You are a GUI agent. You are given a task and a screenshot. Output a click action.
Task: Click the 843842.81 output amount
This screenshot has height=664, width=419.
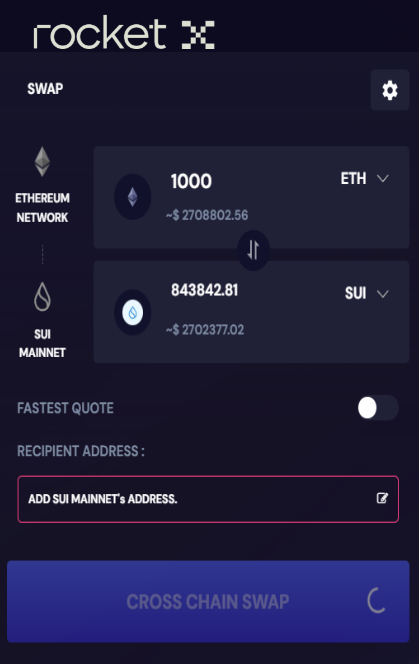click(205, 290)
